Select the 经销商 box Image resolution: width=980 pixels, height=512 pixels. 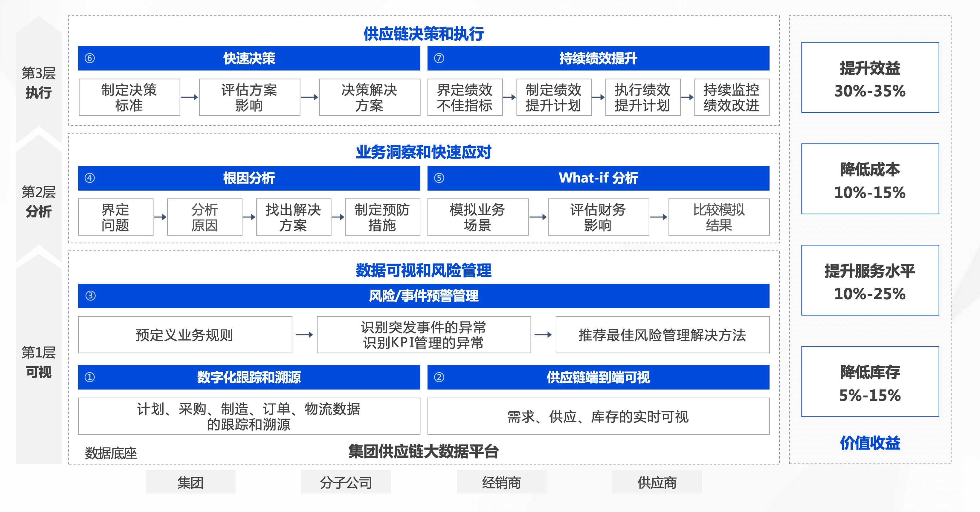501,482
